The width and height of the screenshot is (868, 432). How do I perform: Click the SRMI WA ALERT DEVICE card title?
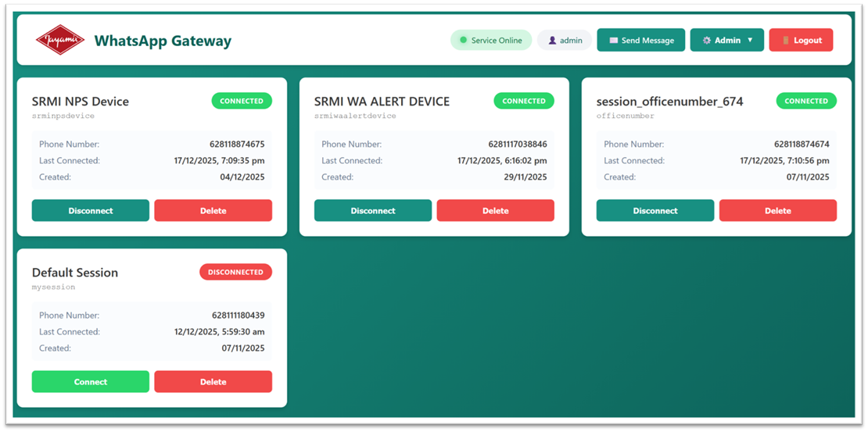pyautogui.click(x=382, y=102)
